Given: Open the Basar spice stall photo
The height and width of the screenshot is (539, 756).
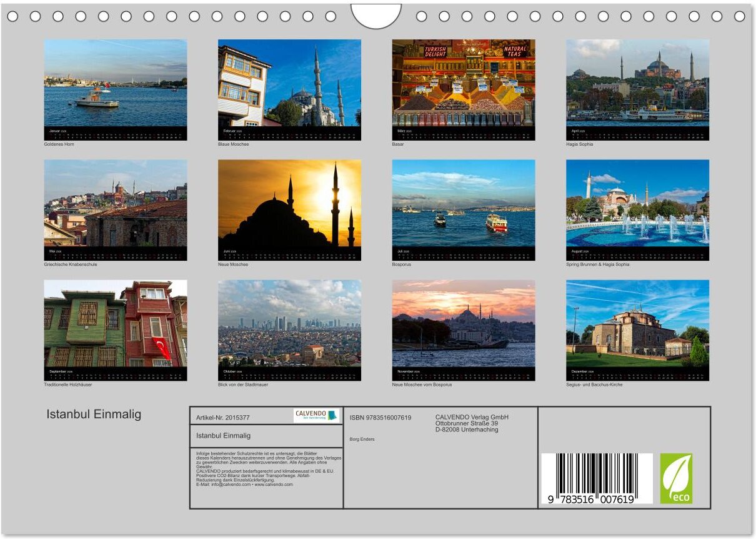Looking at the screenshot, I should coord(464,83).
